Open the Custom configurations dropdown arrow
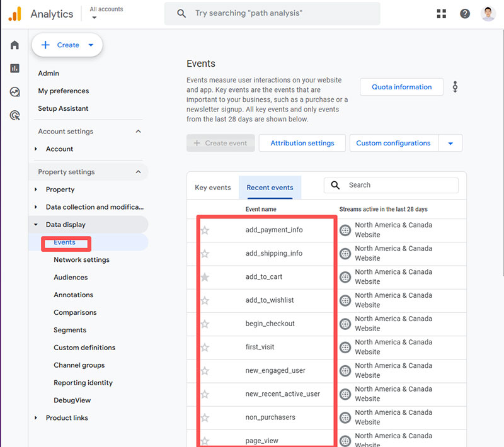Screen dimensions: 504x447 pyautogui.click(x=450, y=144)
